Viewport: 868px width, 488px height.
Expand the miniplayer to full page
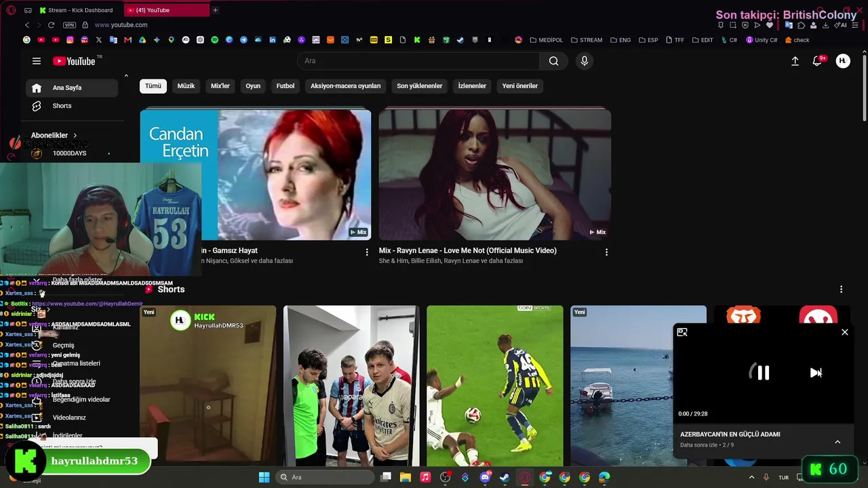(682, 332)
